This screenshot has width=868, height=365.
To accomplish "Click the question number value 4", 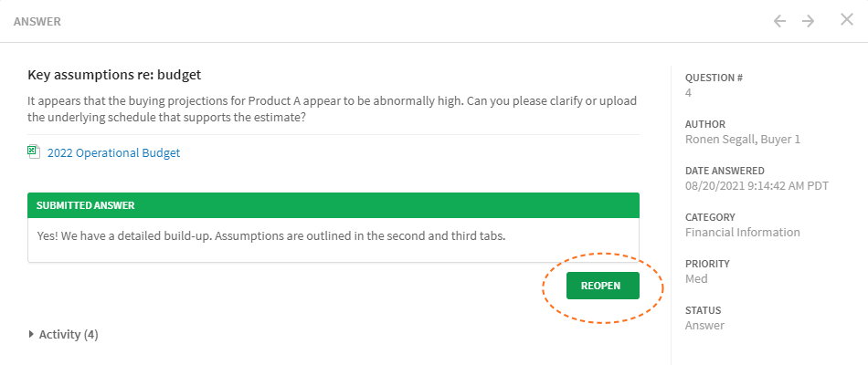I will click(688, 93).
